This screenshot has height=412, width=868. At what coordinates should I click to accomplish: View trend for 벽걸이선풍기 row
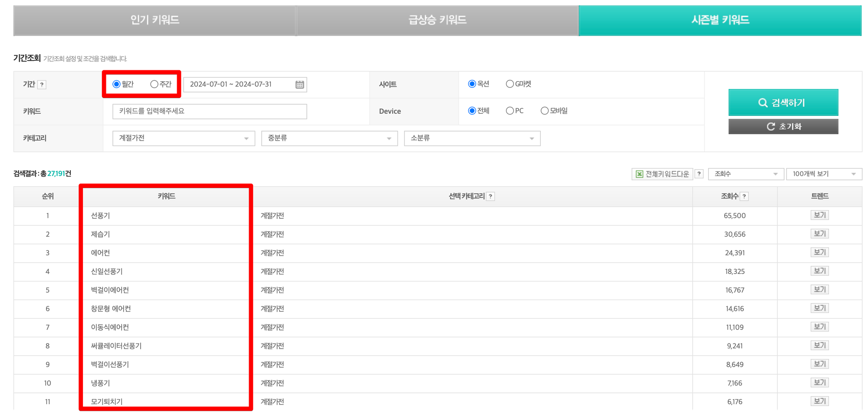coord(819,365)
